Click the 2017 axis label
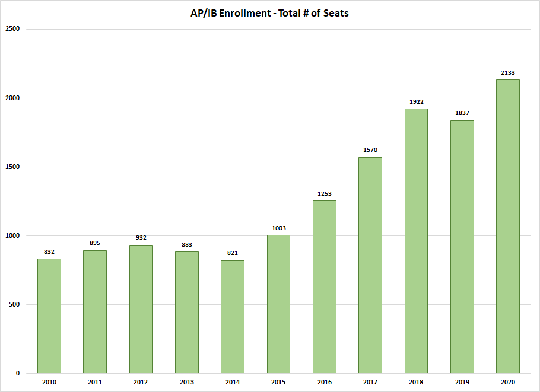The image size is (540, 392). coord(370,382)
